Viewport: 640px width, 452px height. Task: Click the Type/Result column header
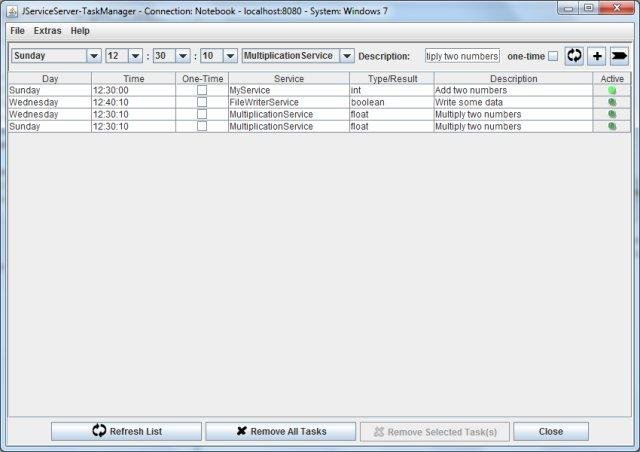[x=392, y=78]
